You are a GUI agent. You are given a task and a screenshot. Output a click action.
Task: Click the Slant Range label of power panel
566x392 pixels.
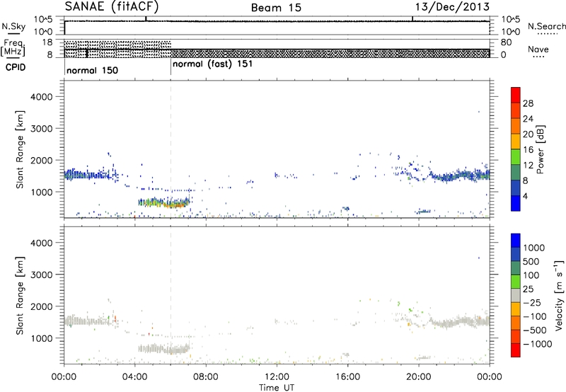click(x=20, y=149)
